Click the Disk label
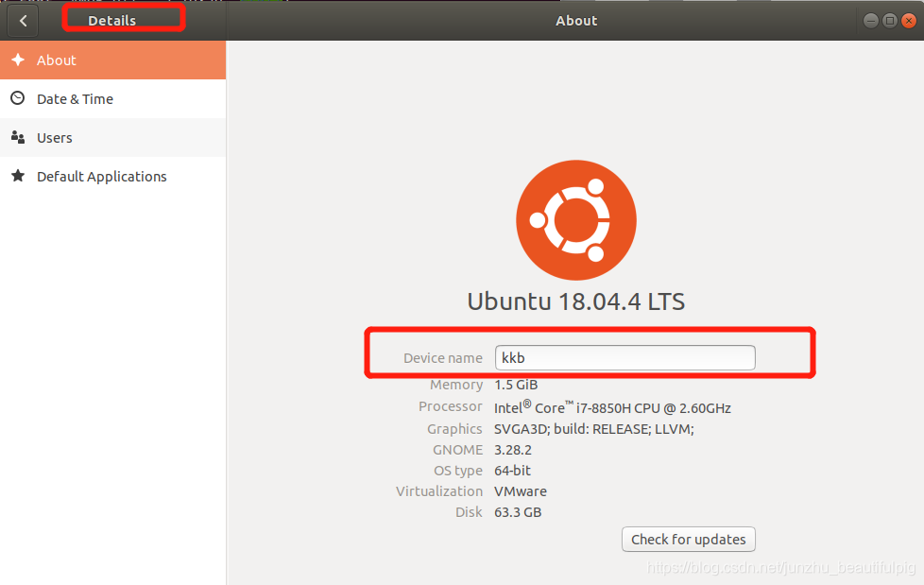 (469, 512)
